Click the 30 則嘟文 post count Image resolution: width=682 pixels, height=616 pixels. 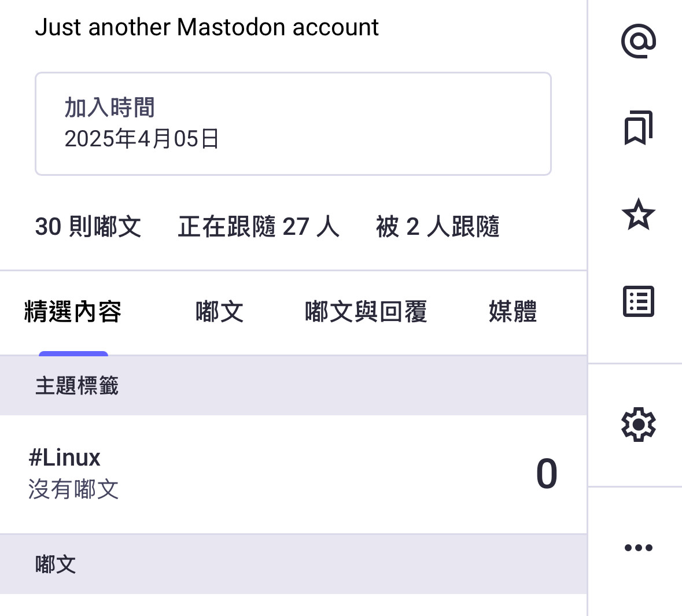(x=88, y=227)
